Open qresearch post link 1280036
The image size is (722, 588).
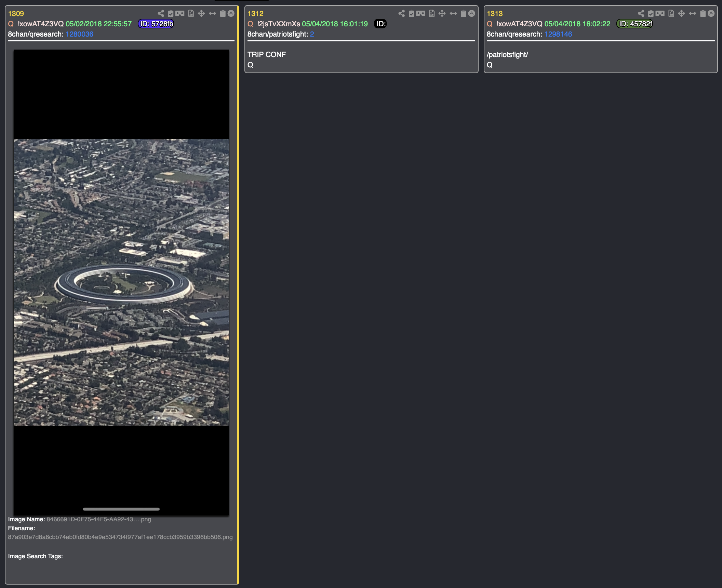pos(79,34)
